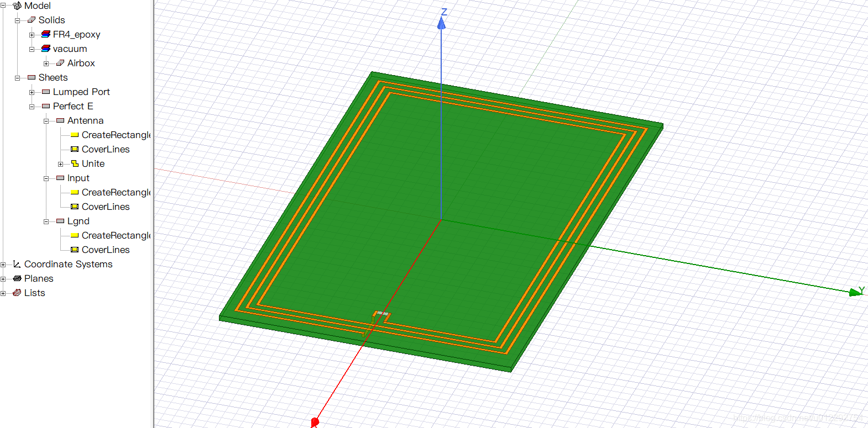The image size is (868, 428).
Task: Click the Planes icon
Action: [x=17, y=278]
